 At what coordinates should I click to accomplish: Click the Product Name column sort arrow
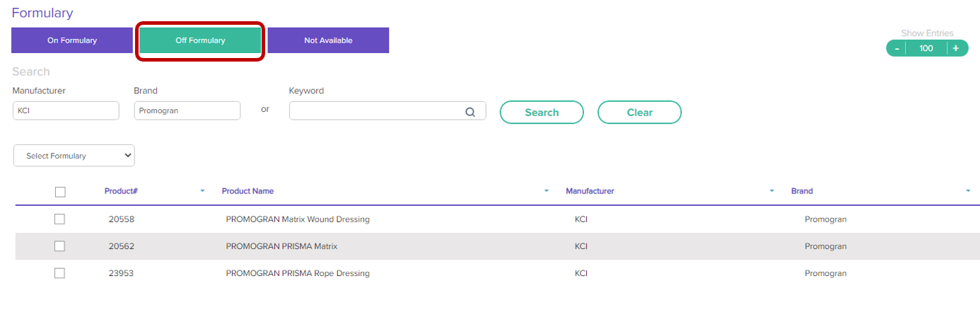click(546, 191)
